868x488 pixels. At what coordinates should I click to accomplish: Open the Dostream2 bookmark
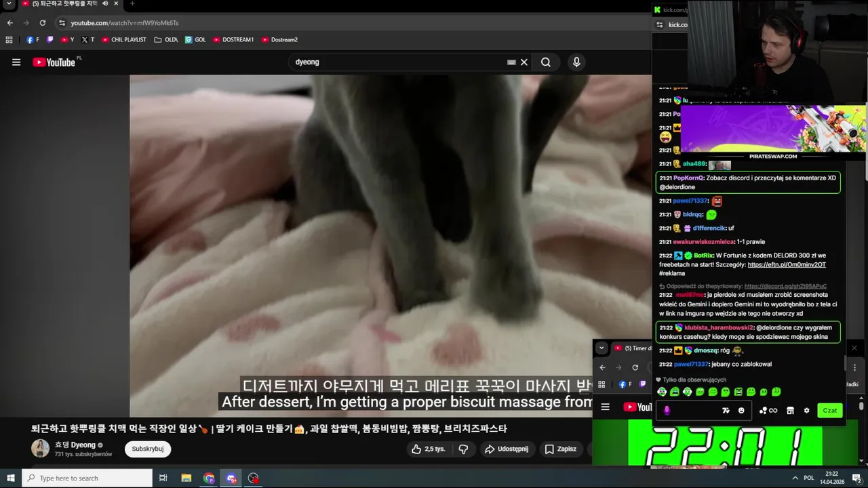pos(279,40)
